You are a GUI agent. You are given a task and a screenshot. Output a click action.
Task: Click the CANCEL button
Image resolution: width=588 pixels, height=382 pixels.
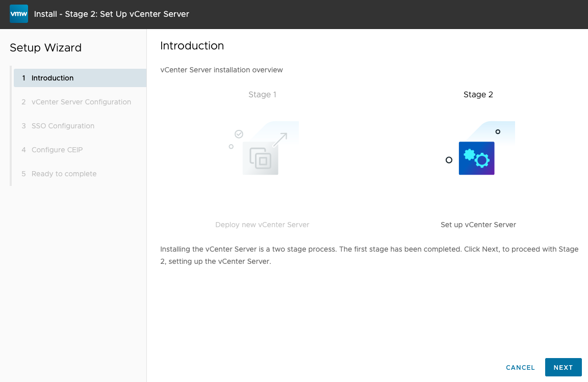520,367
